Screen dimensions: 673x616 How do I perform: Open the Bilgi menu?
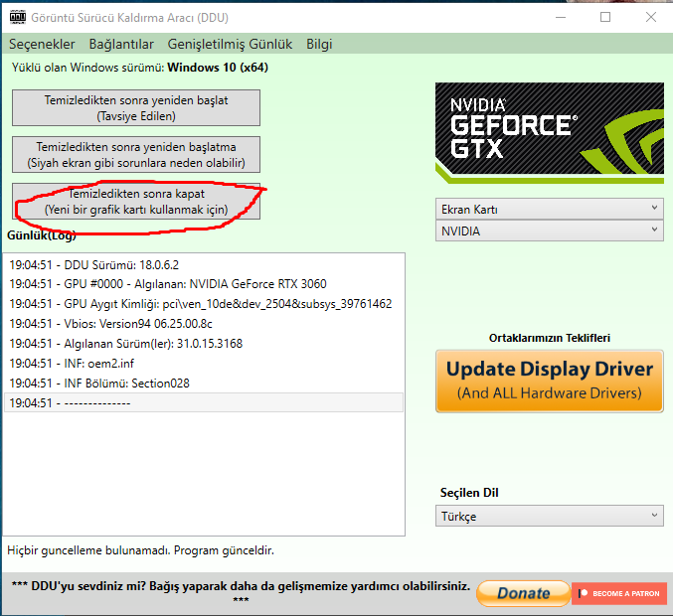click(319, 44)
